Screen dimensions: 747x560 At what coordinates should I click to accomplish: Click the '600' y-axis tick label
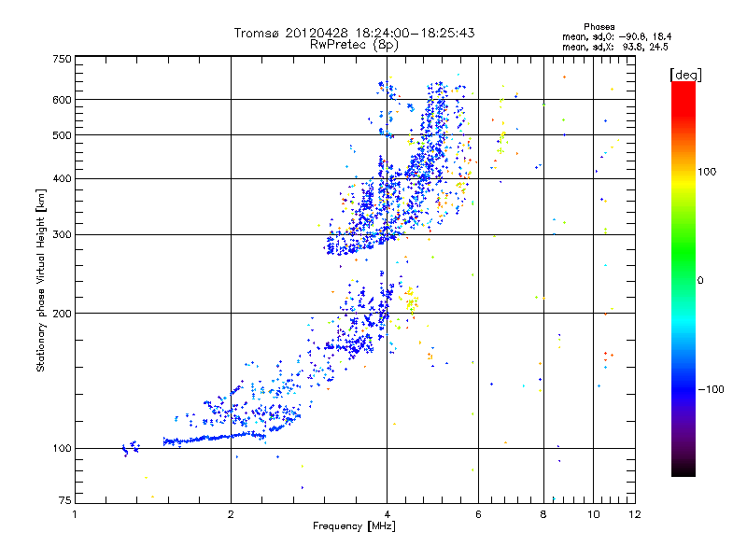click(62, 100)
